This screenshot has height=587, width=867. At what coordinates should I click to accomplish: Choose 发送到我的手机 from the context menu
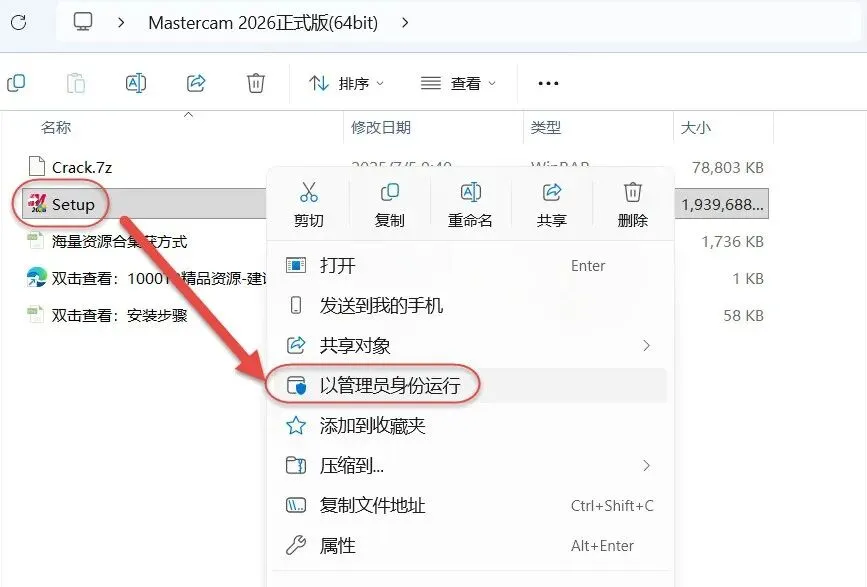(x=470, y=306)
